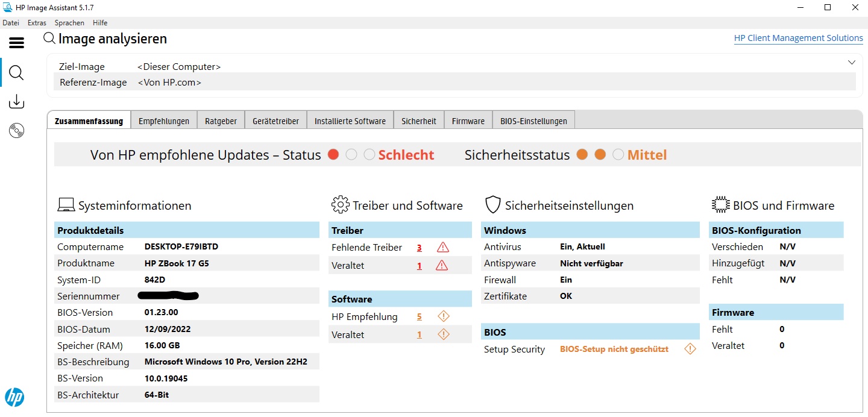Click the magnifier icon beside Image analysieren

coord(49,39)
